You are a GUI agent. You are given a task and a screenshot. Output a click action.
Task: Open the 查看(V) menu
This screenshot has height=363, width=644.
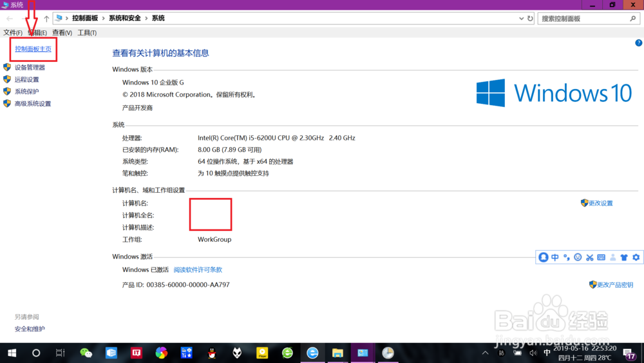click(62, 32)
